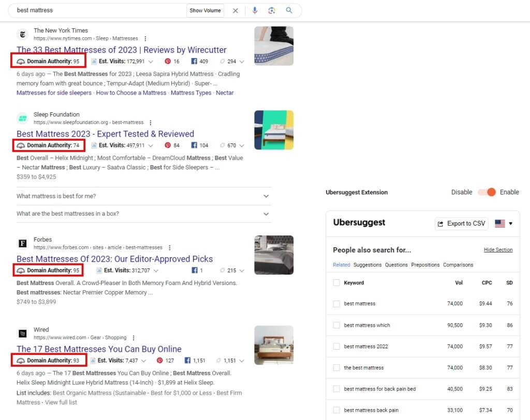Open the US flag country dropdown
530x420 pixels.
pyautogui.click(x=504, y=223)
